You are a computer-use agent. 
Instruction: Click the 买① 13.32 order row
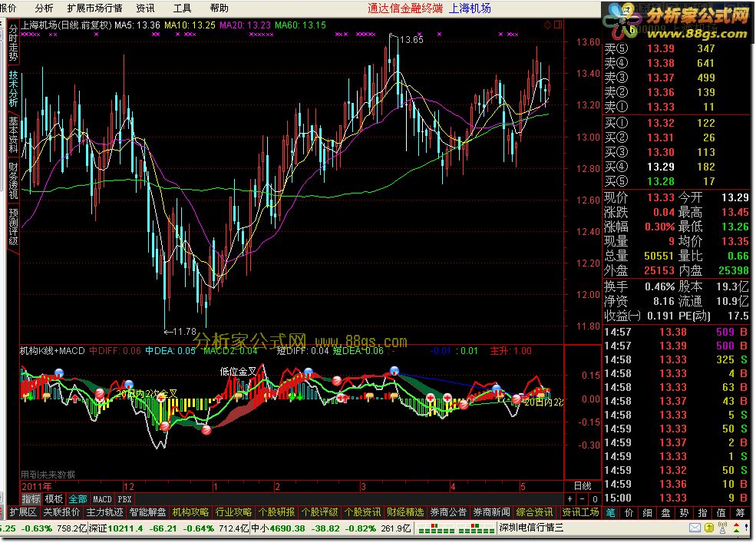pyautogui.click(x=675, y=123)
